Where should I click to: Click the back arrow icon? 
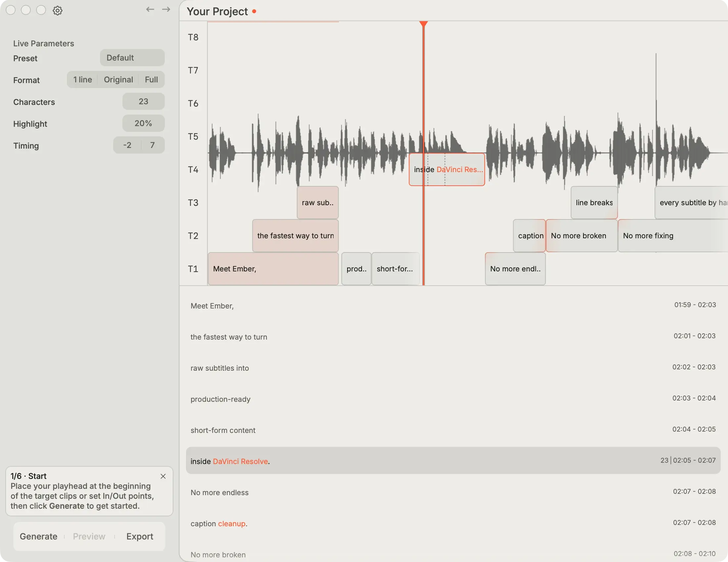coord(150,9)
